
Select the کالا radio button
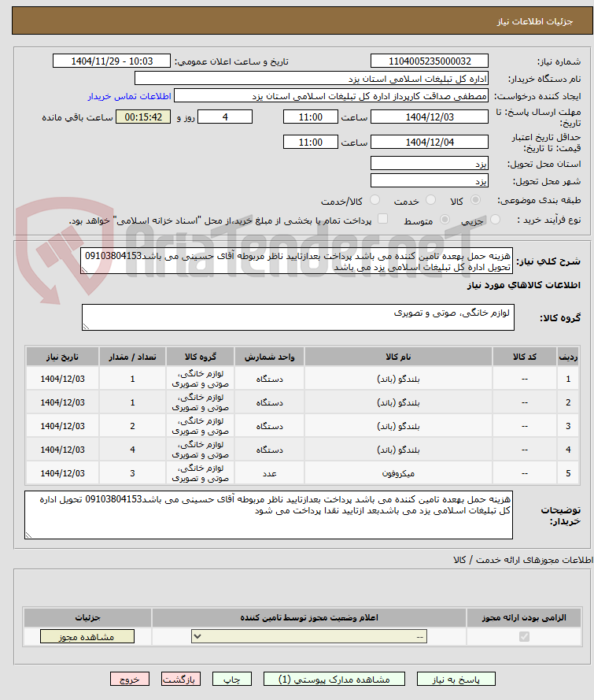point(476,201)
